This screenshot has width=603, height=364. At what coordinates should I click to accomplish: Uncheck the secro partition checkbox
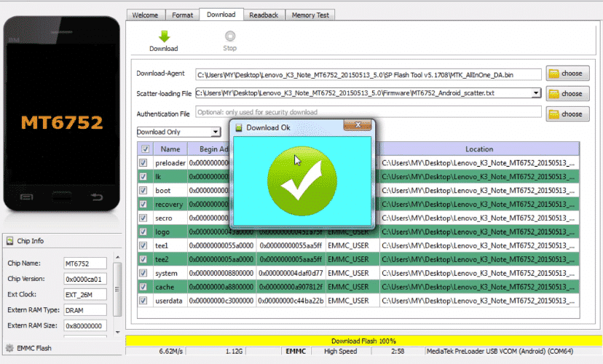point(143,218)
